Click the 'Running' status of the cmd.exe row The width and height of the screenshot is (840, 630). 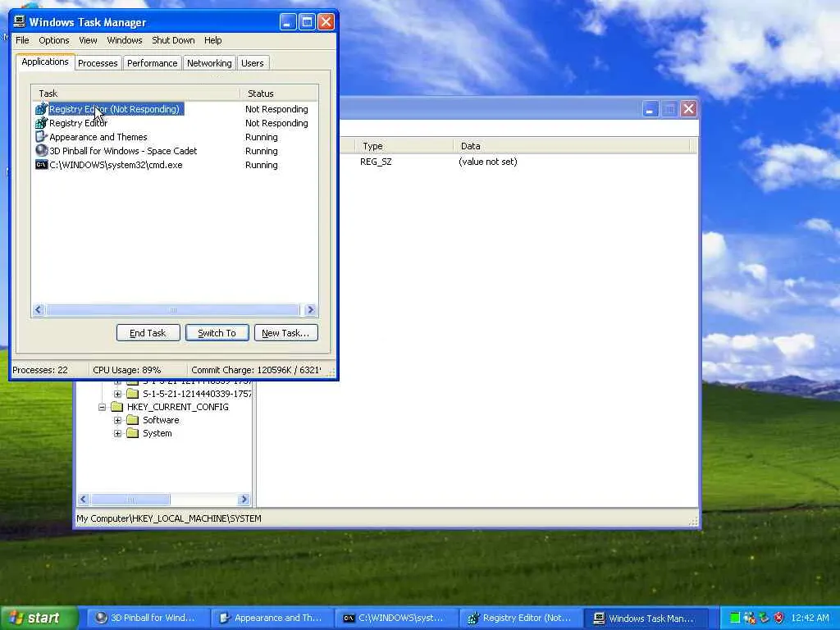pos(262,165)
